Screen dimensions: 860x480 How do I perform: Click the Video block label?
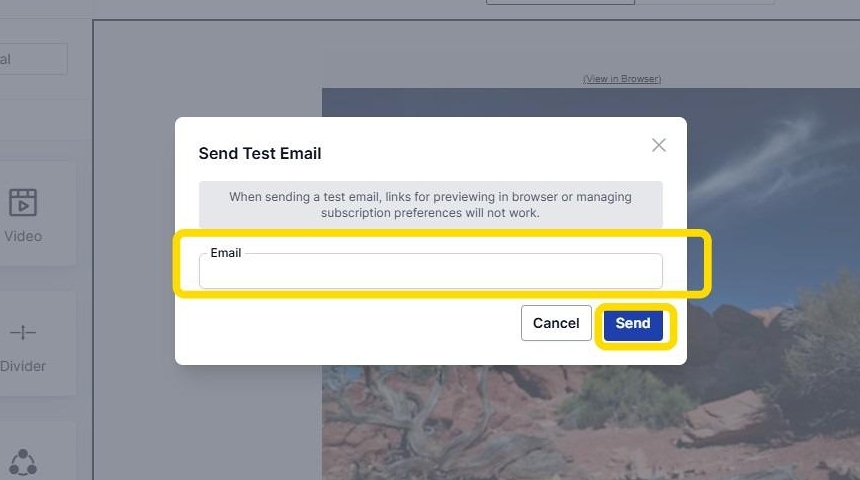tap(23, 236)
